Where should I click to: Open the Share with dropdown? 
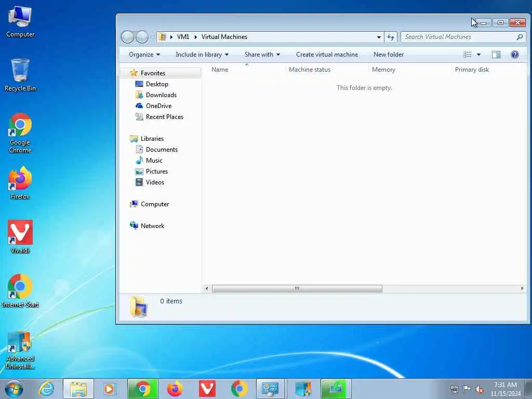262,55
